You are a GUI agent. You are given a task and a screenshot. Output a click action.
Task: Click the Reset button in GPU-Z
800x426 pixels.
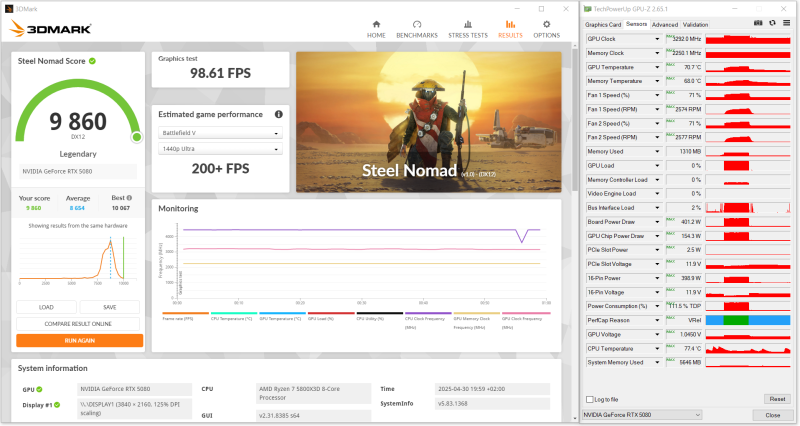[x=777, y=399]
